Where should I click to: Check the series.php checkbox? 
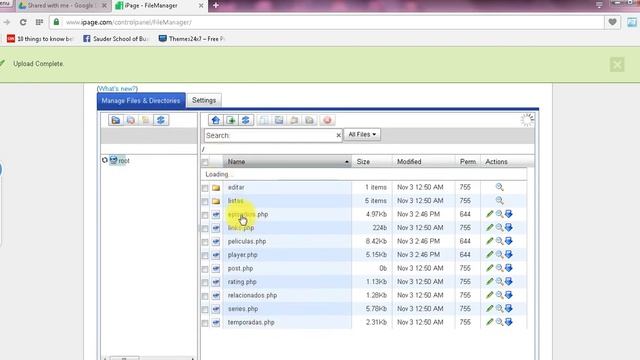205,309
